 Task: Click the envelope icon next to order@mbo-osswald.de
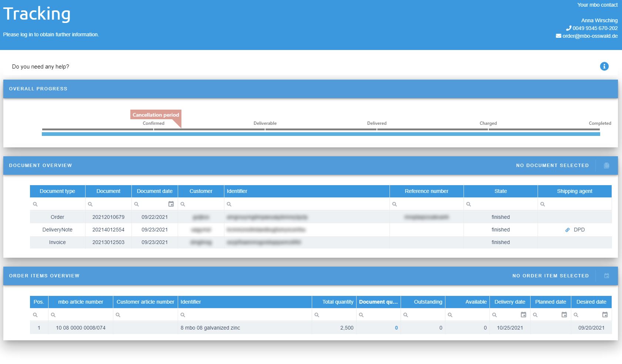coord(558,36)
